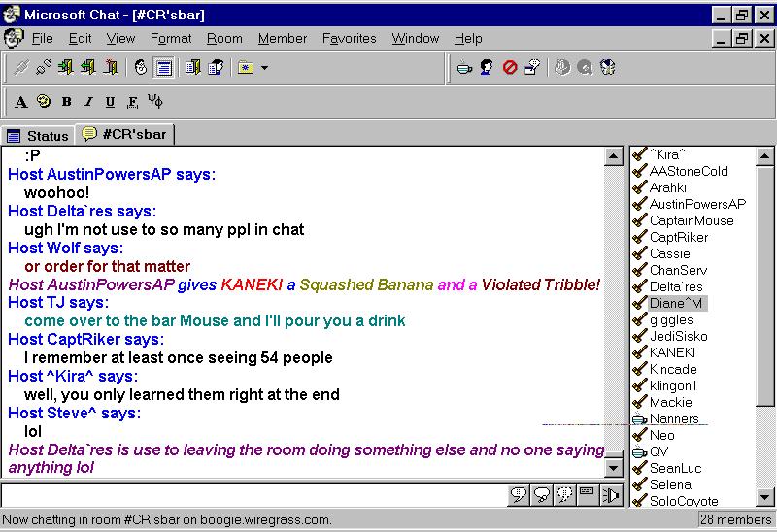The width and height of the screenshot is (777, 532).
Task: Toggle Bold formatting
Action: [66, 102]
